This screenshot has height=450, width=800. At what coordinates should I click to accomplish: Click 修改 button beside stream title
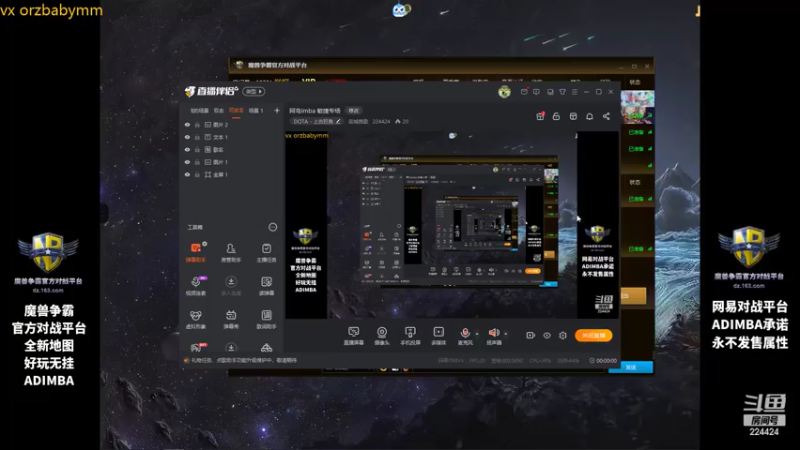click(354, 110)
